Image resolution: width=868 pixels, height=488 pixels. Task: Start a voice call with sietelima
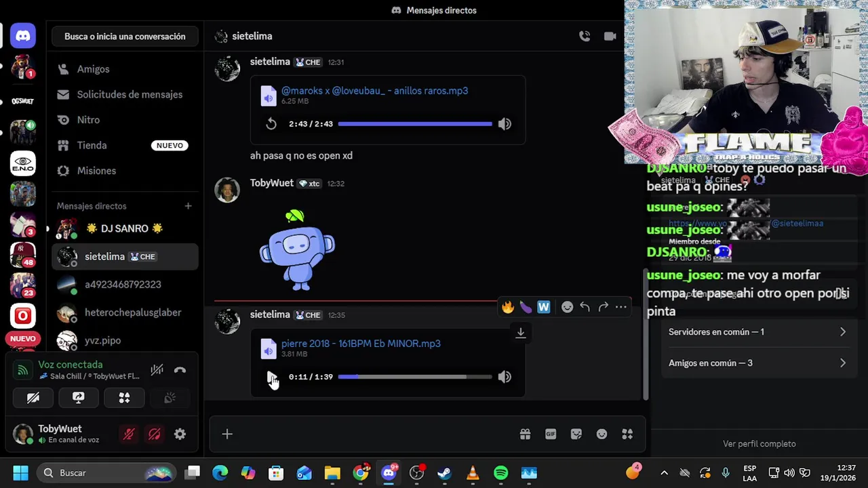[585, 37]
